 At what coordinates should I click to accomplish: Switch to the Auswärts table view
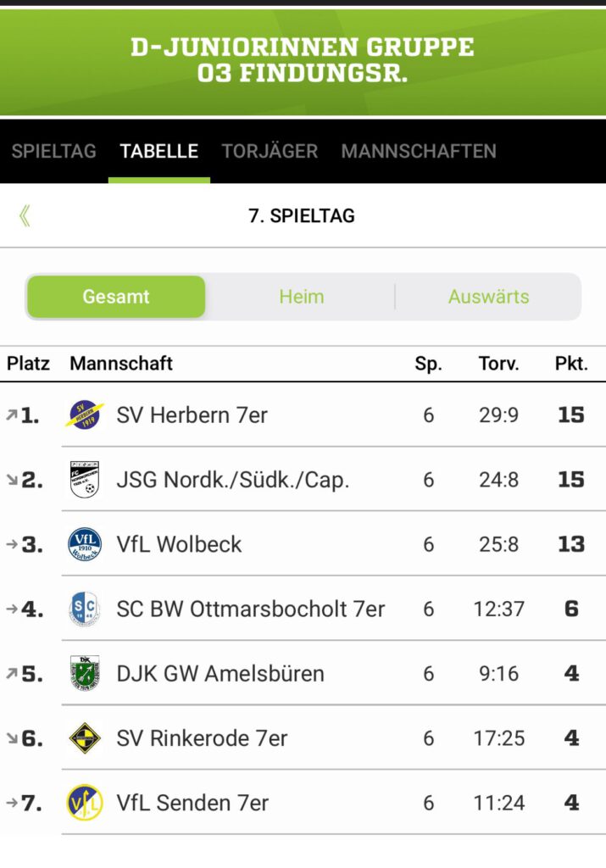[488, 297]
